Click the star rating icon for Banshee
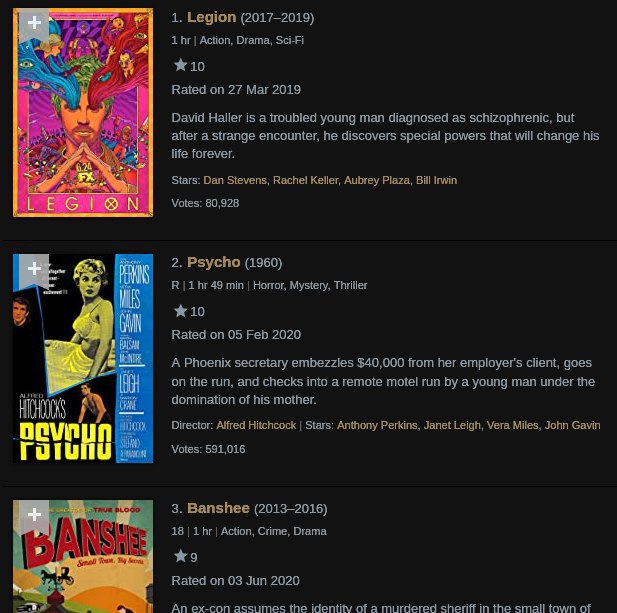 (181, 556)
